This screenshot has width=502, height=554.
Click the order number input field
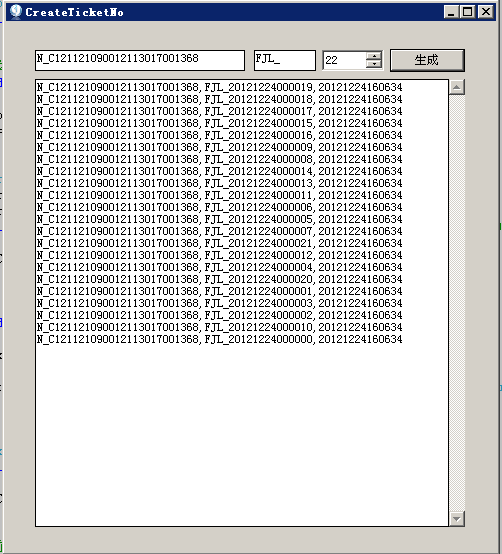click(x=140, y=60)
